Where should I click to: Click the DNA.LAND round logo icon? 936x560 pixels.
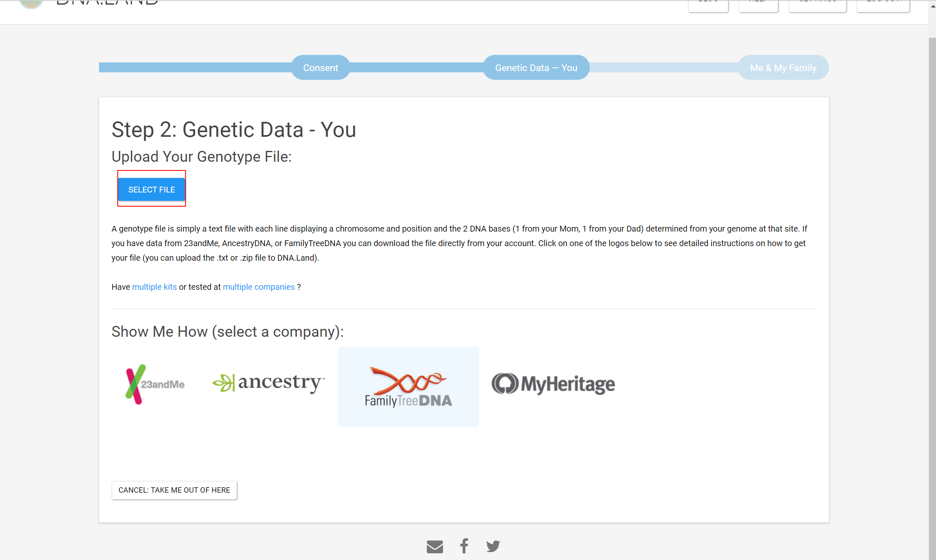click(31, 4)
